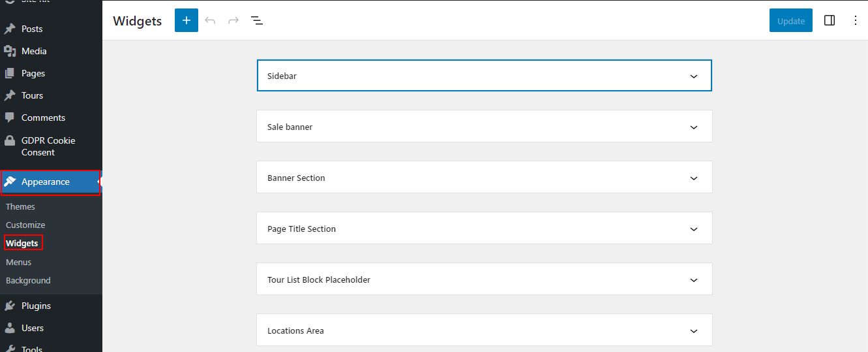Click the undo arrow icon
The width and height of the screenshot is (868, 352).
click(210, 20)
